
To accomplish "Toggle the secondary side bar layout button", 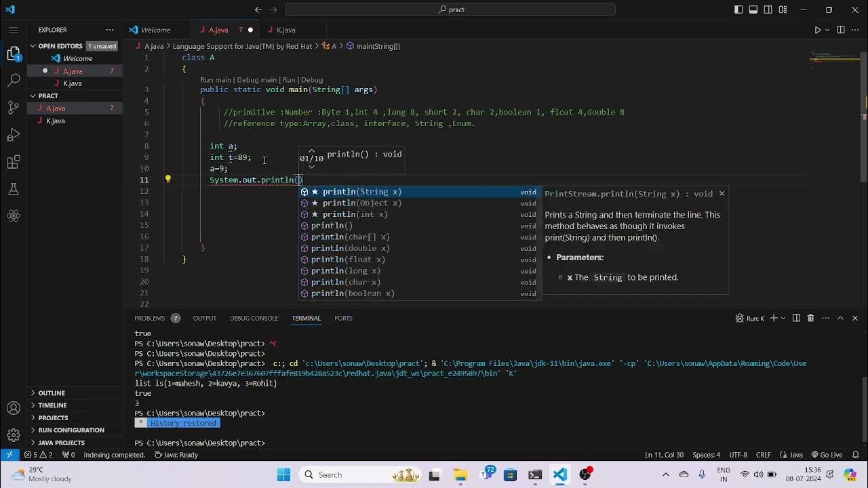I will (x=768, y=9).
